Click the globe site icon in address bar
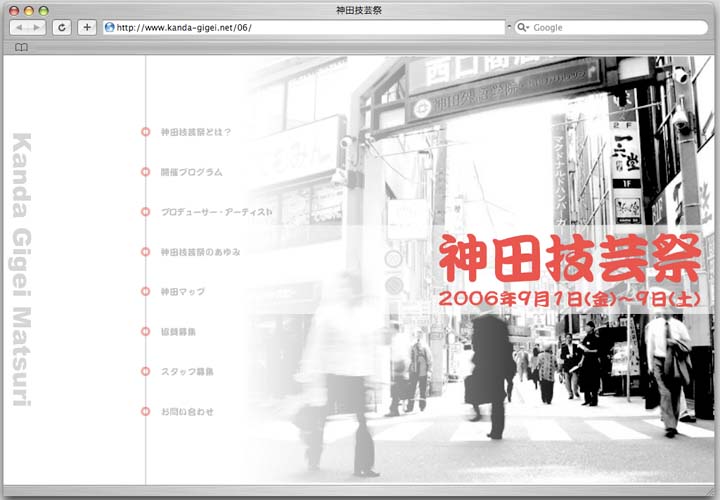 (110, 27)
